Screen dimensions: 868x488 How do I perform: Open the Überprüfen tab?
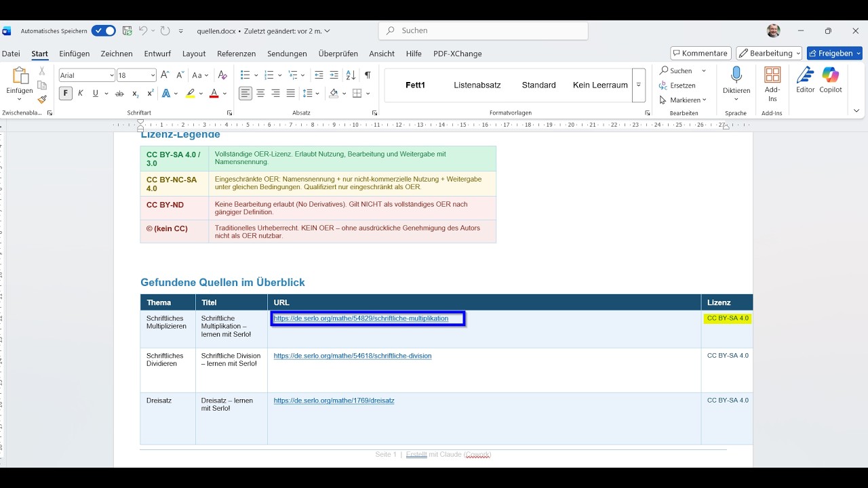pos(338,54)
